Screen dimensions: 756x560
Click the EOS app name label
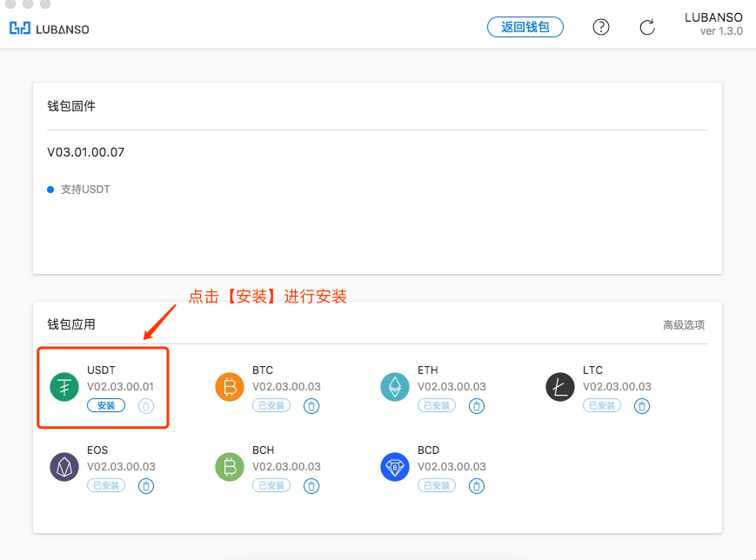pos(97,450)
